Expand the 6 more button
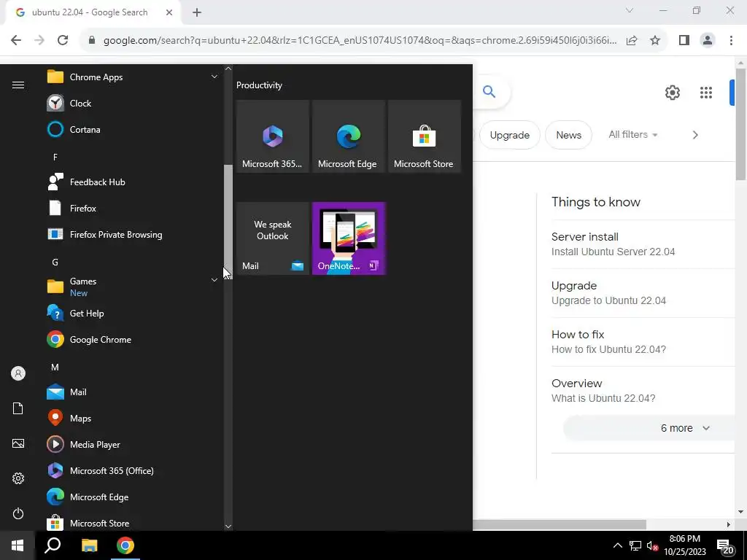747x560 pixels. click(x=649, y=428)
